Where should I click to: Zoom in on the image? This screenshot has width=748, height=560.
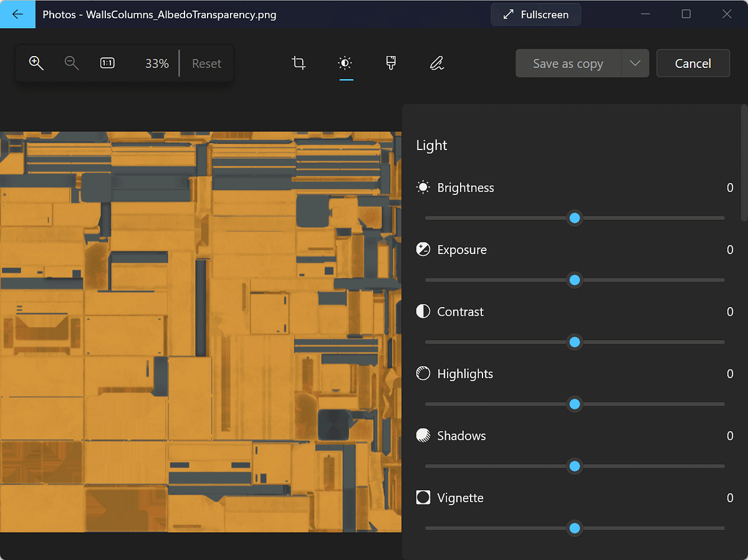[x=36, y=63]
